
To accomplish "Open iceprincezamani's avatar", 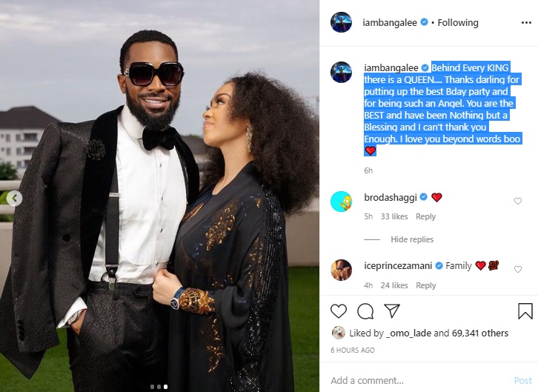I will [341, 270].
